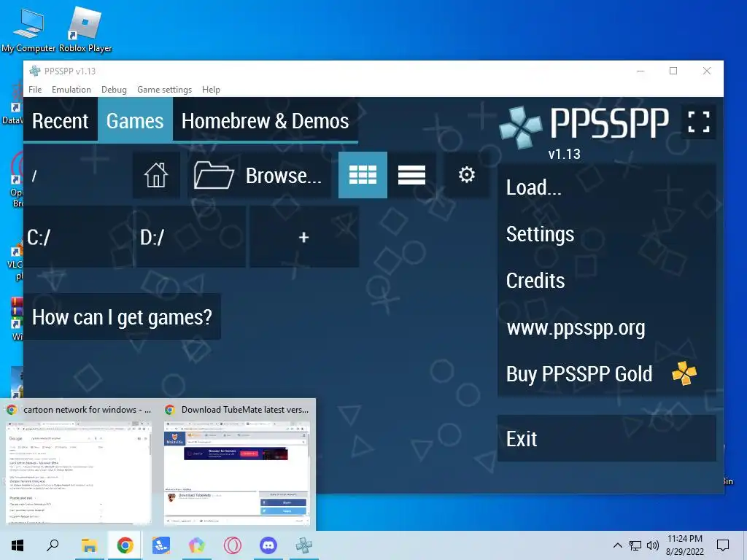
Task: Select the Games tab
Action: tap(135, 121)
